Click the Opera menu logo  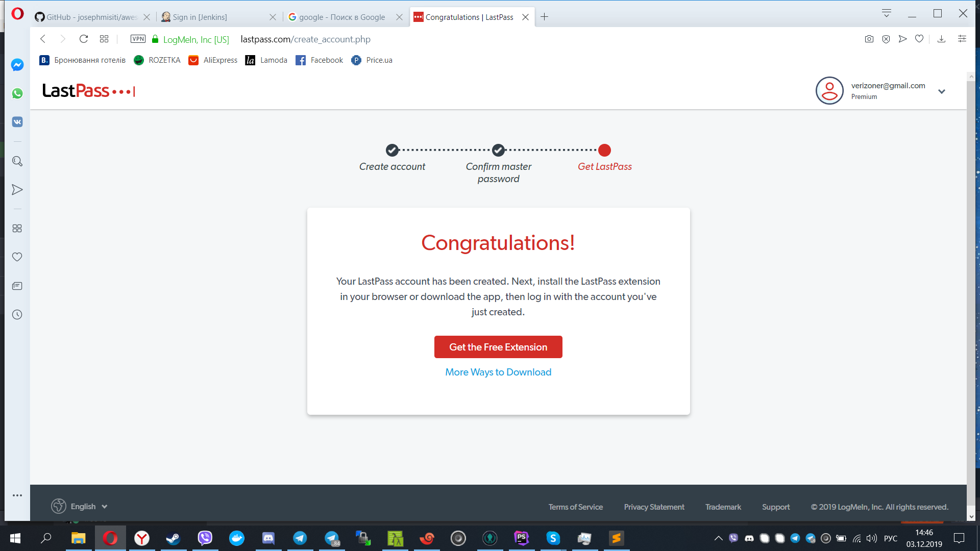pos(17,14)
